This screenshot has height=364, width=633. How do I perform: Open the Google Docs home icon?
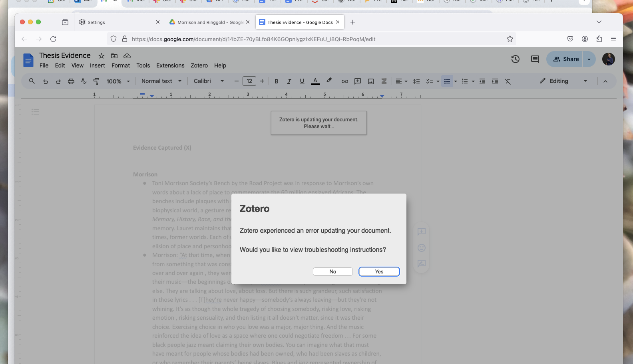point(28,60)
